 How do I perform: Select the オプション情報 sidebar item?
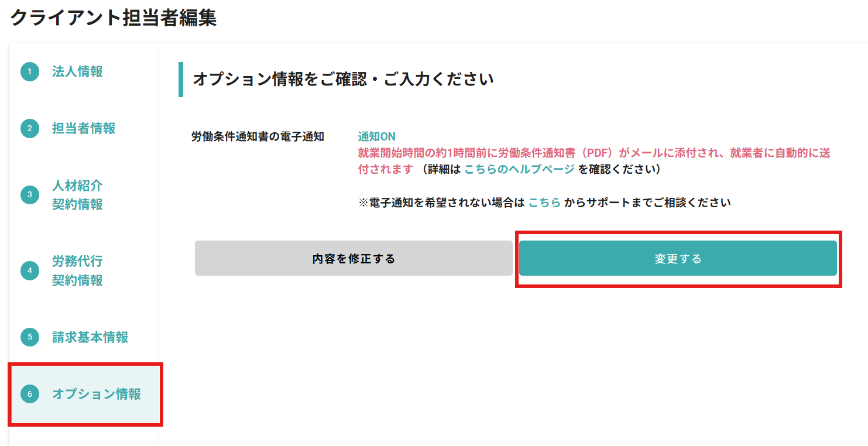tap(97, 394)
